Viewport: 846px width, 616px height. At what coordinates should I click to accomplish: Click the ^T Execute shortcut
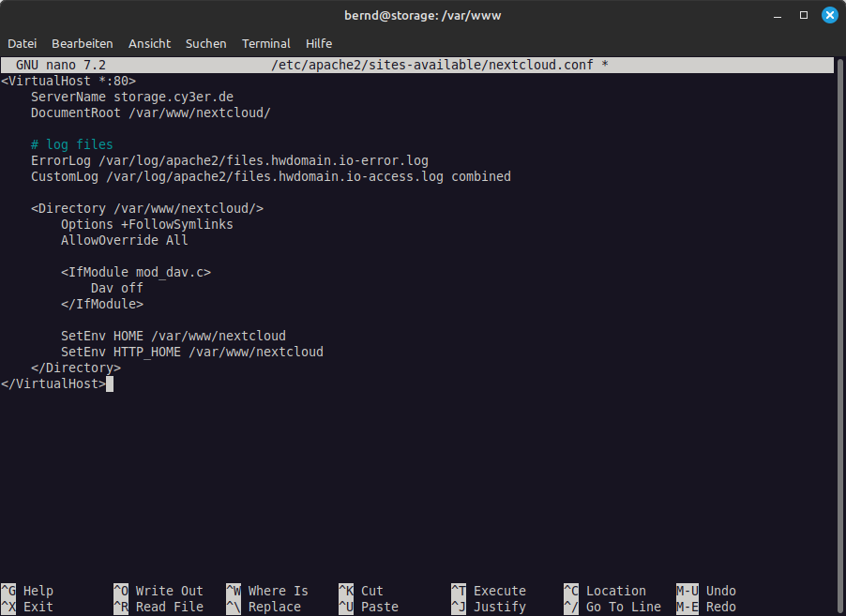click(489, 591)
